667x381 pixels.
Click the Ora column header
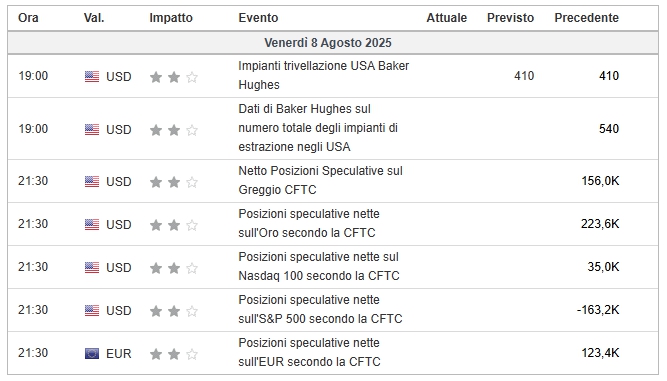click(28, 18)
